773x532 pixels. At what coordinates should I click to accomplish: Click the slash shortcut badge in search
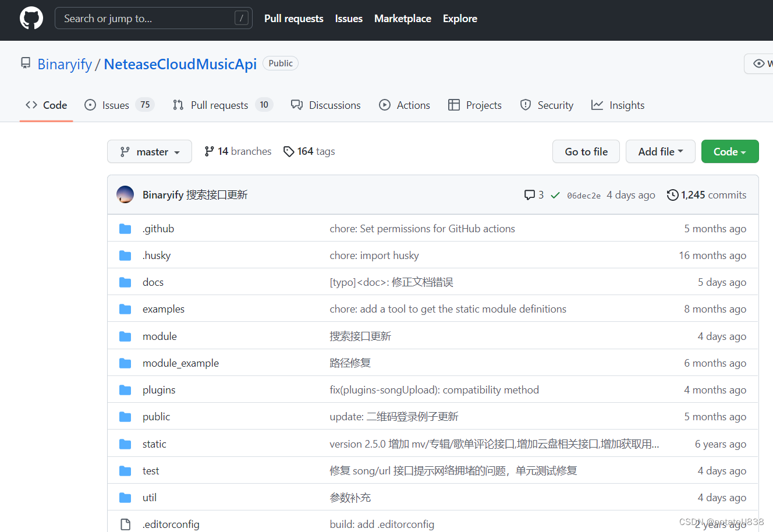[x=241, y=17]
